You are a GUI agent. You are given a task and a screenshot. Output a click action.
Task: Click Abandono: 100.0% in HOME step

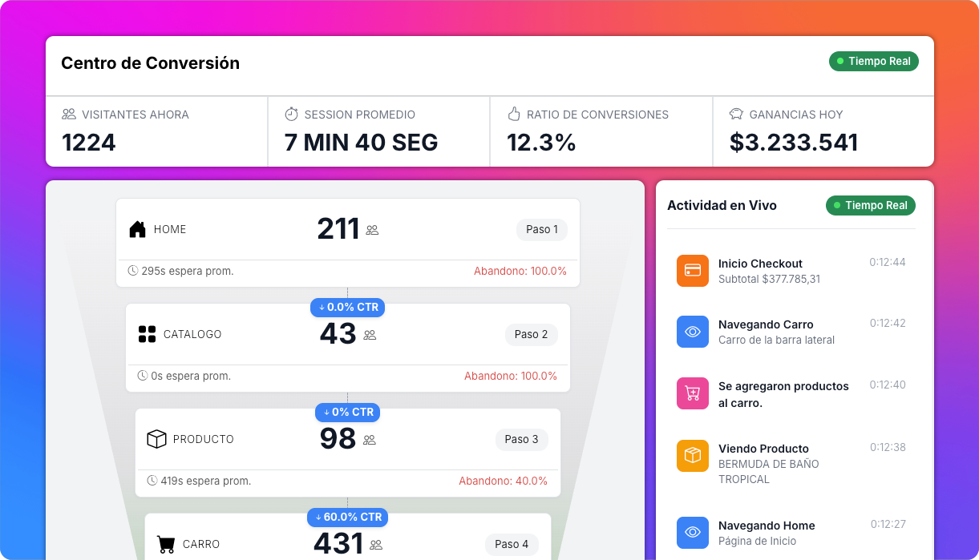[x=520, y=272]
